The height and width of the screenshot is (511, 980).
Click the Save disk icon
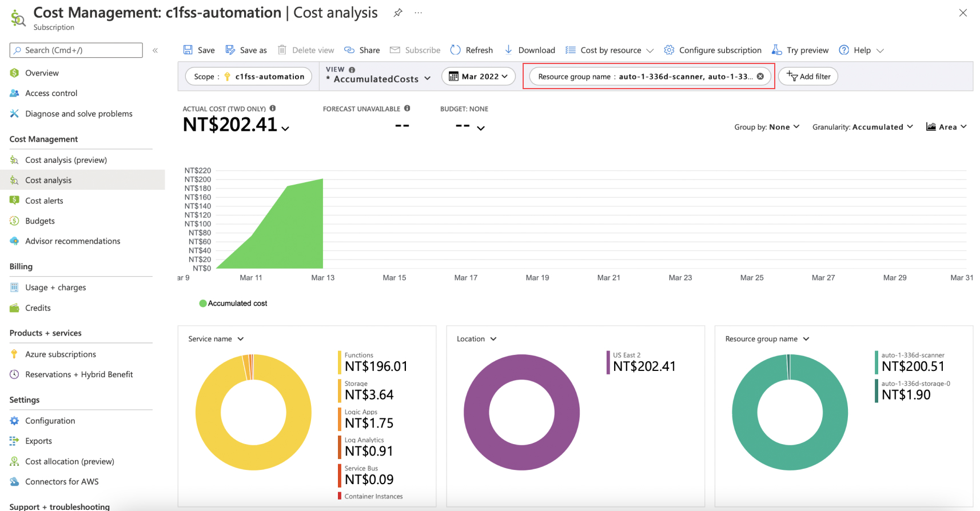coord(188,50)
